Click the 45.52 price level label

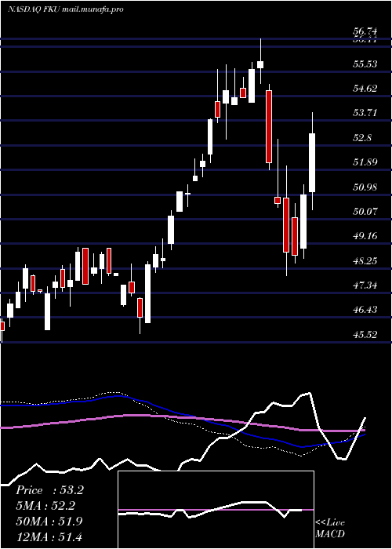[x=365, y=335]
